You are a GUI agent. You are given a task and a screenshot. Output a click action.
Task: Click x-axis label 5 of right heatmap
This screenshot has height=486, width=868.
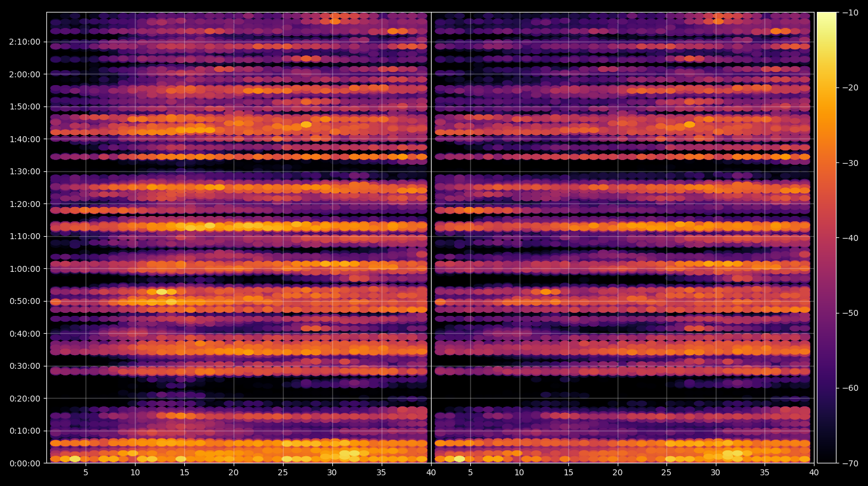tap(470, 473)
